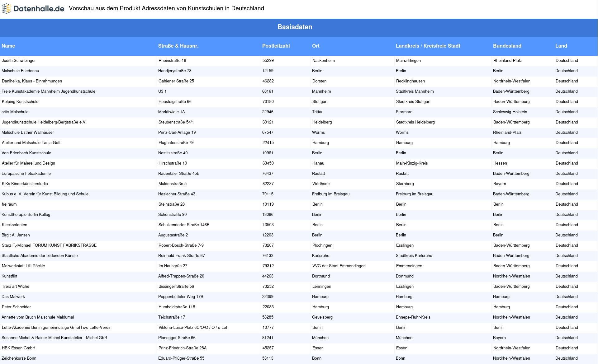The image size is (598, 364).
Task: Click the Peter Schneider entry
Action: click(17, 307)
